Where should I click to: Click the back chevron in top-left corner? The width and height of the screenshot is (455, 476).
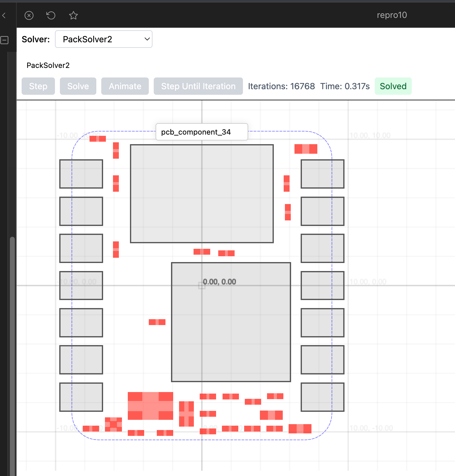4,15
